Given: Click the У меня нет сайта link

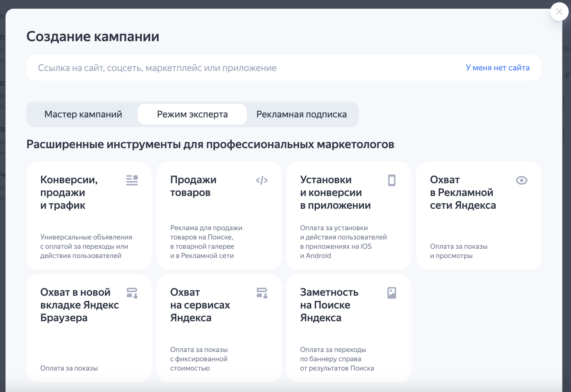Looking at the screenshot, I should pyautogui.click(x=498, y=68).
